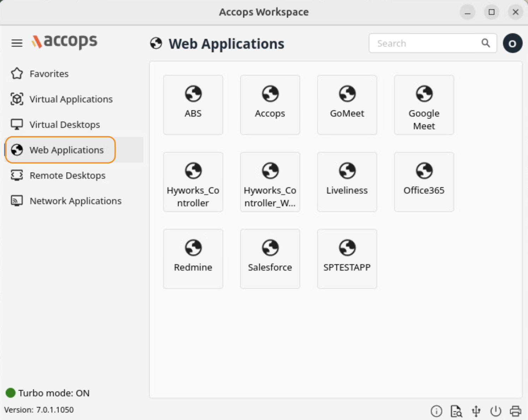Open the Google Meet app tile

pyautogui.click(x=424, y=105)
